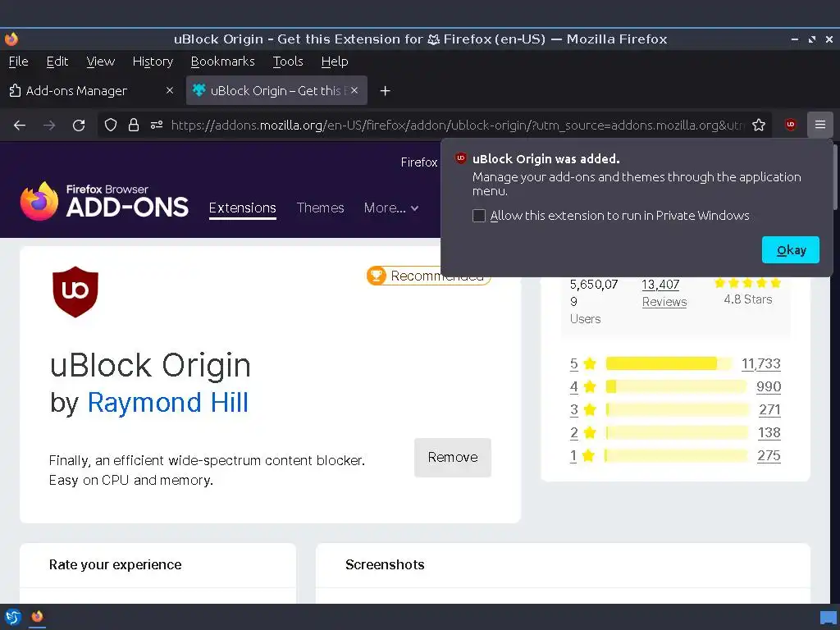
Task: Open the 11,733 five-star reviews count
Action: tap(760, 363)
